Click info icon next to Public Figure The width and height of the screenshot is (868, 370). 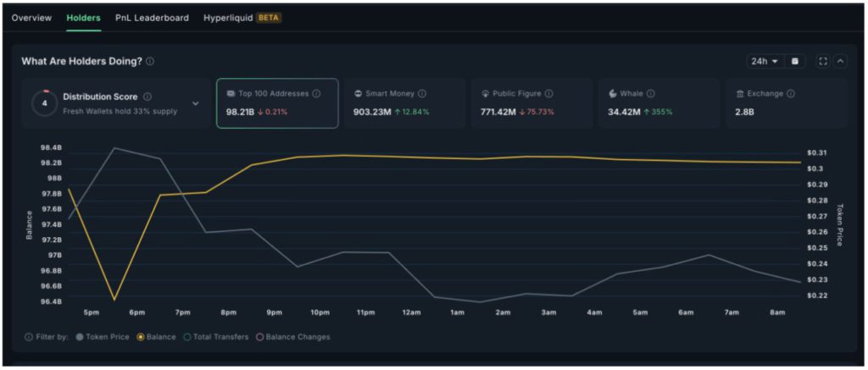pos(548,94)
